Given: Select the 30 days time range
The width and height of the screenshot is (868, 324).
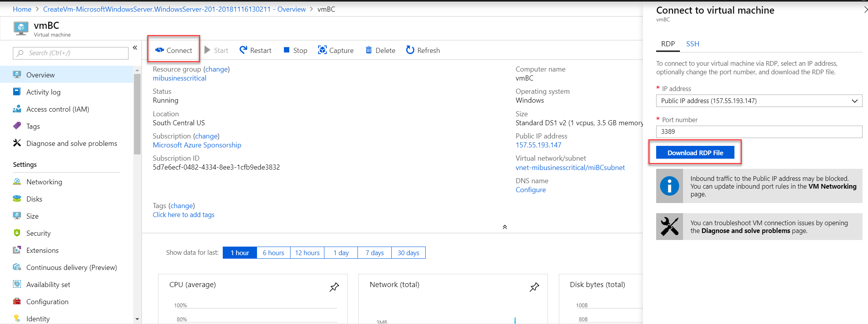Looking at the screenshot, I should coord(408,253).
